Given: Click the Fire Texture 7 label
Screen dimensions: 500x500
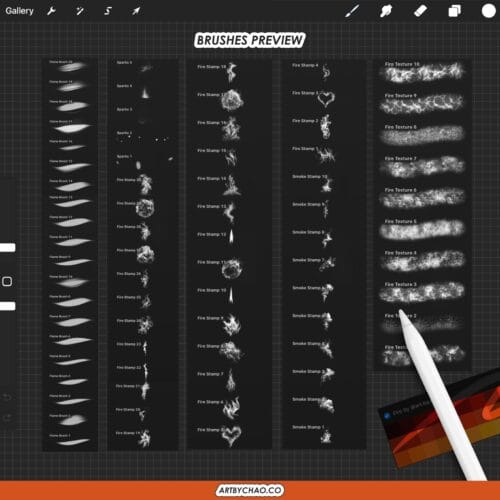Looking at the screenshot, I should 400,158.
